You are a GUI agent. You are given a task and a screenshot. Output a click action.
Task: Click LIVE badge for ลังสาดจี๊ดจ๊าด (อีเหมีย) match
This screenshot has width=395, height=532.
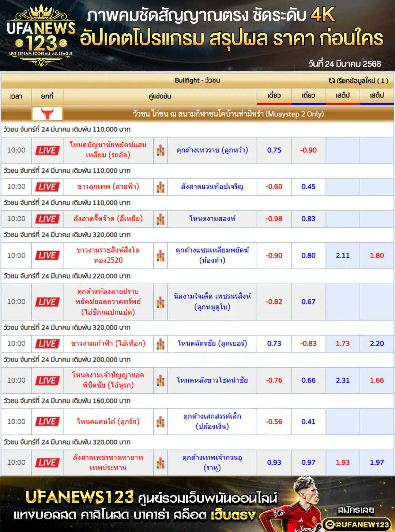tap(47, 219)
